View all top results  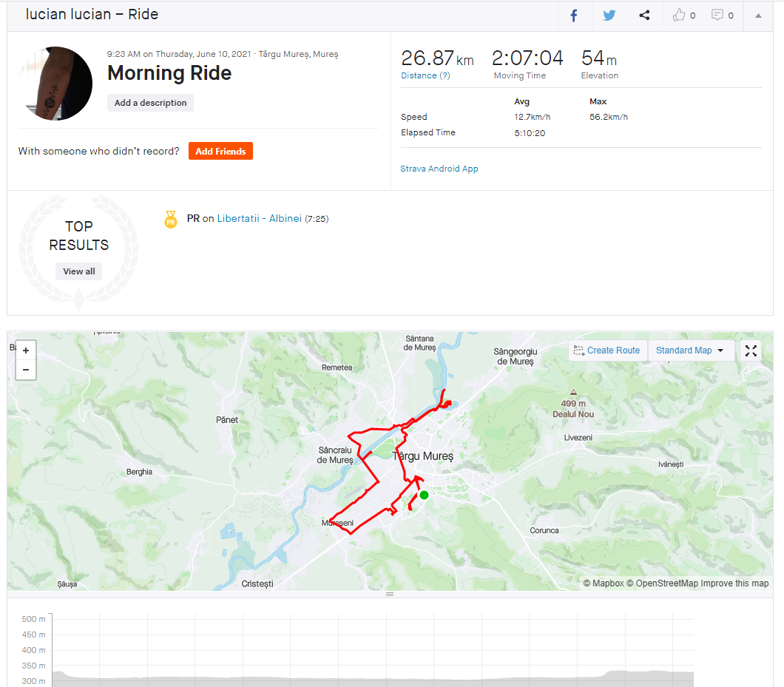pos(79,271)
